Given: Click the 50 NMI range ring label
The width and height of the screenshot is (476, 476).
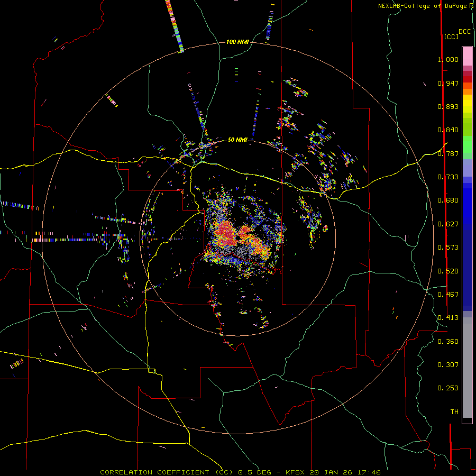Looking at the screenshot, I should click(x=237, y=140).
